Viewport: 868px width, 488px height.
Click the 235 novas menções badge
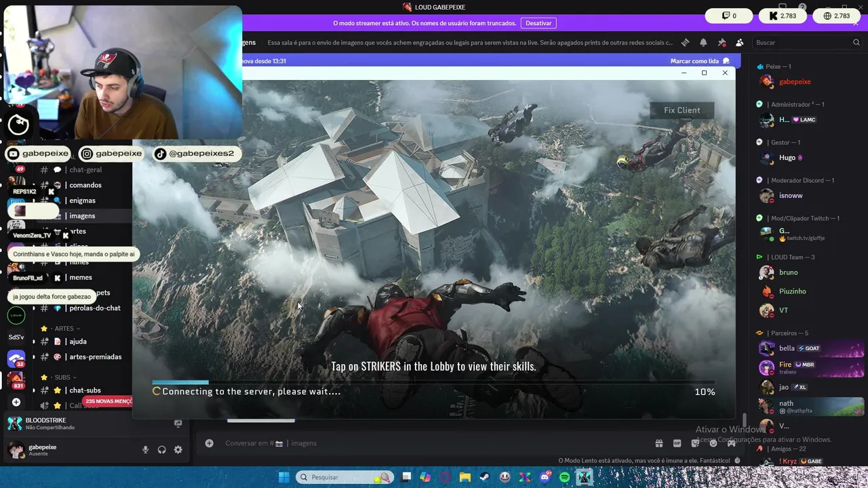pyautogui.click(x=108, y=401)
